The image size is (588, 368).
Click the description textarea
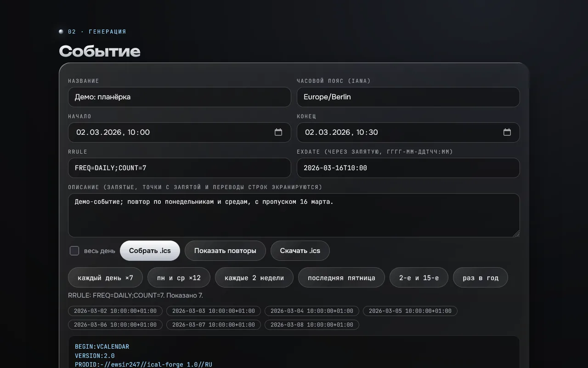coord(294,215)
